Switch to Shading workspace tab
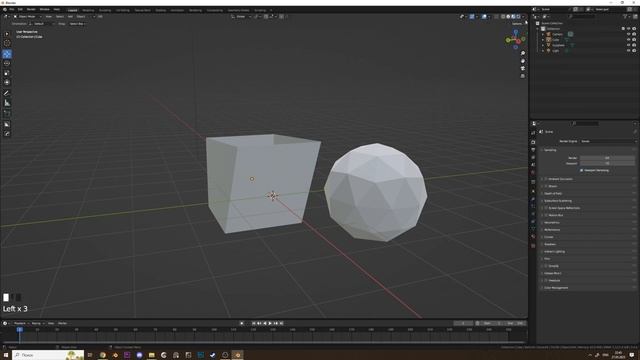640x360 pixels. (160, 10)
